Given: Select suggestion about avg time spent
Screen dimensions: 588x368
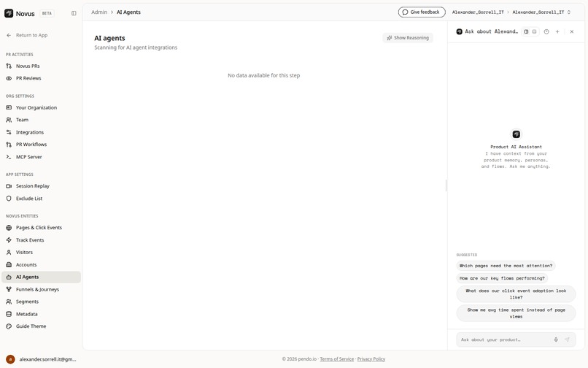Looking at the screenshot, I should [x=516, y=313].
